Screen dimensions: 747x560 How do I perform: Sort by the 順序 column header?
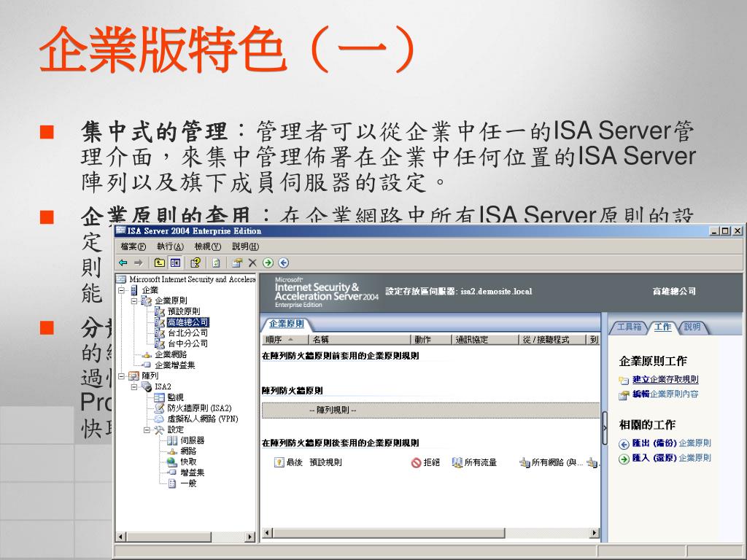pyautogui.click(x=285, y=340)
